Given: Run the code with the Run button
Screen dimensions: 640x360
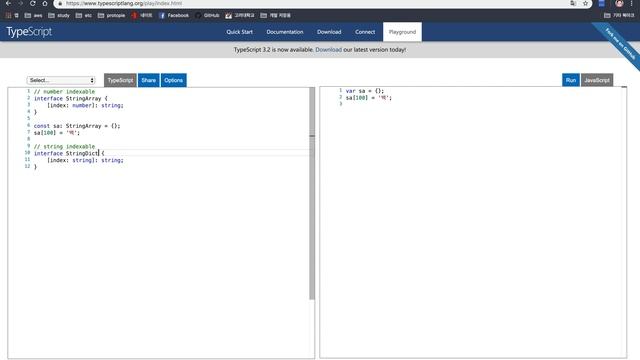Looking at the screenshot, I should 571,80.
